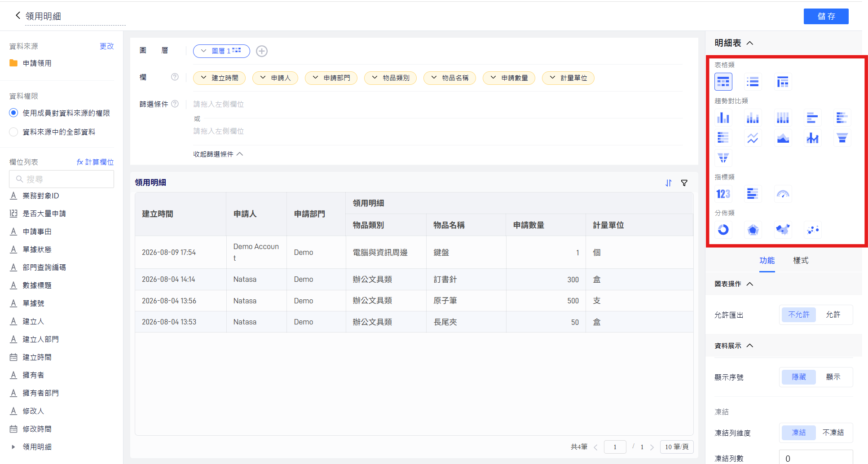Select the scatter plot chart type

coord(812,230)
